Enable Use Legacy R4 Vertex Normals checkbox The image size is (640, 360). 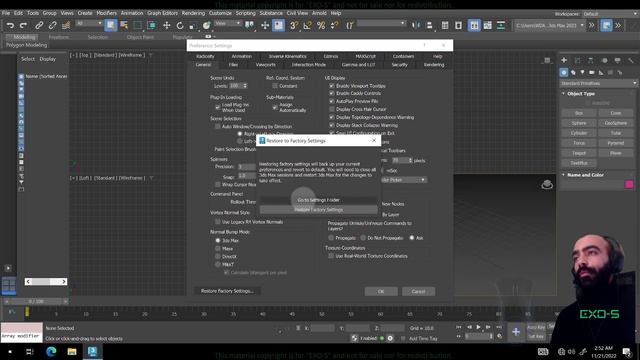(218, 222)
